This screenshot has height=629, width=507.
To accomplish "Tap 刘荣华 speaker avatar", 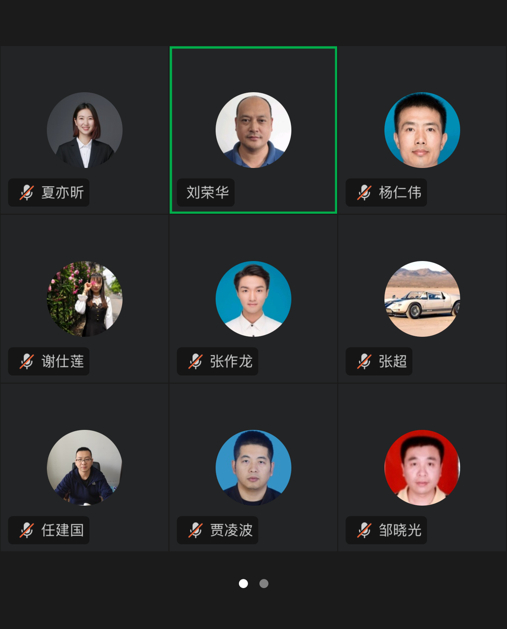I will point(254,130).
